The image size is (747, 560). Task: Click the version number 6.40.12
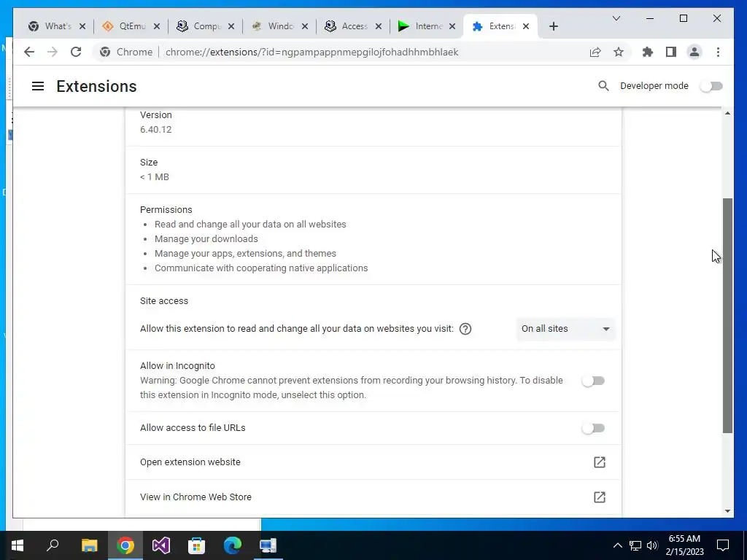[x=156, y=130]
